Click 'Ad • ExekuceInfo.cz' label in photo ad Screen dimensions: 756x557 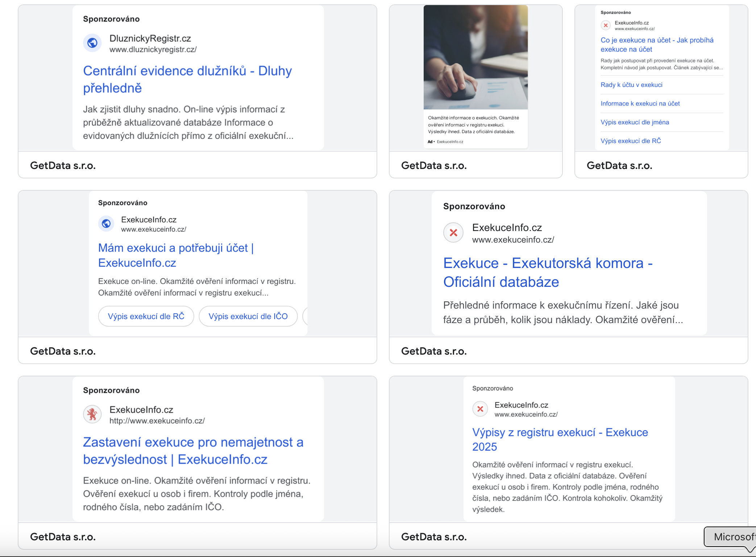(x=445, y=142)
